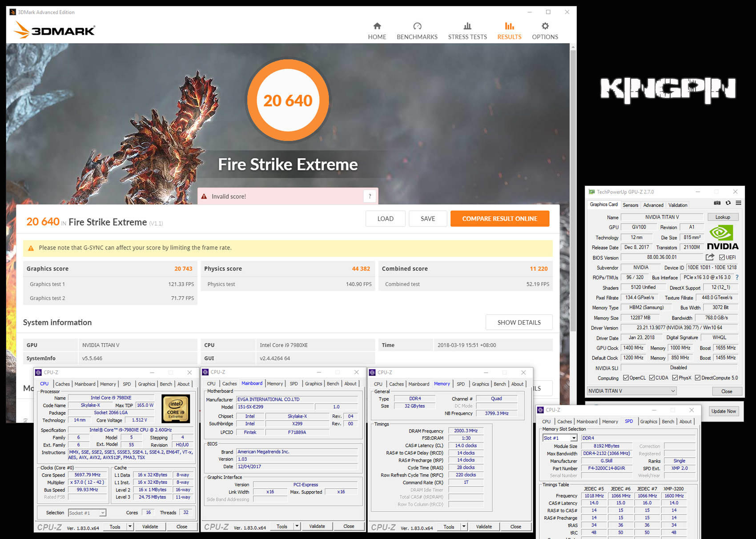Click the 3DMark logo

54,31
